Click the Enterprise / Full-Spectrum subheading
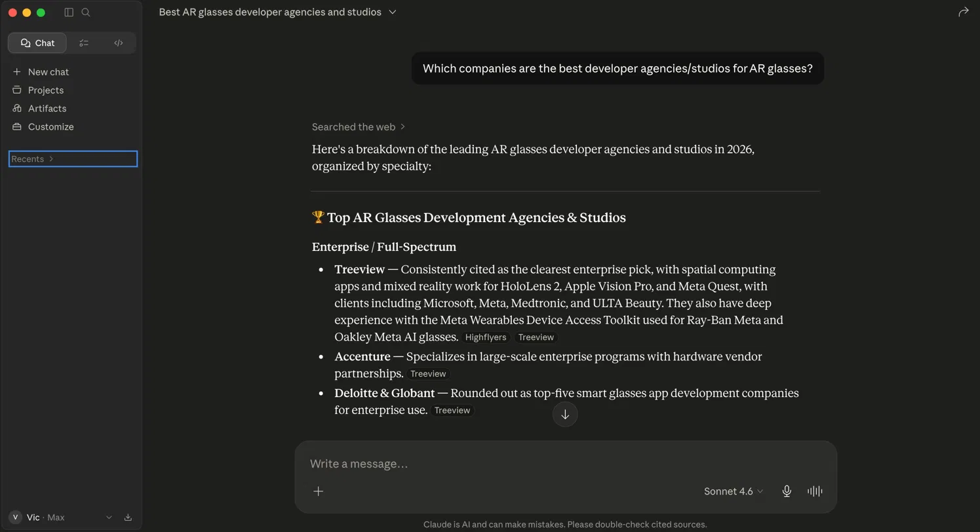The image size is (980, 532). click(x=384, y=247)
